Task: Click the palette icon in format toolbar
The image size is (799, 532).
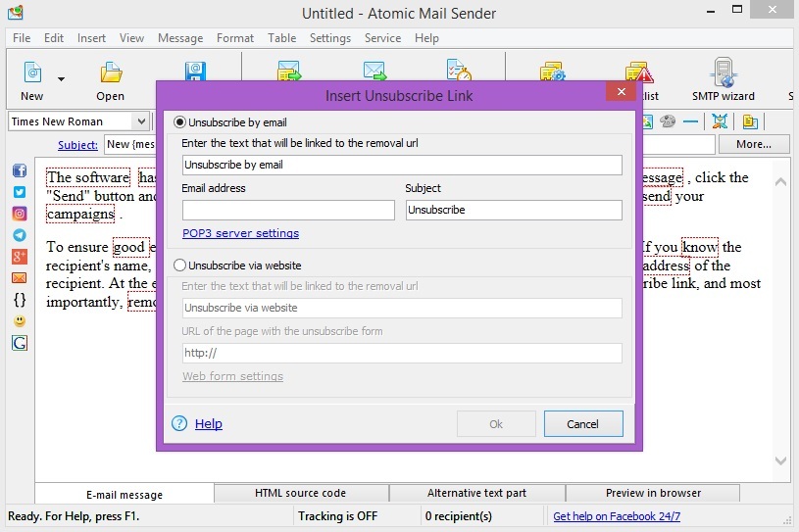Action: [668, 121]
